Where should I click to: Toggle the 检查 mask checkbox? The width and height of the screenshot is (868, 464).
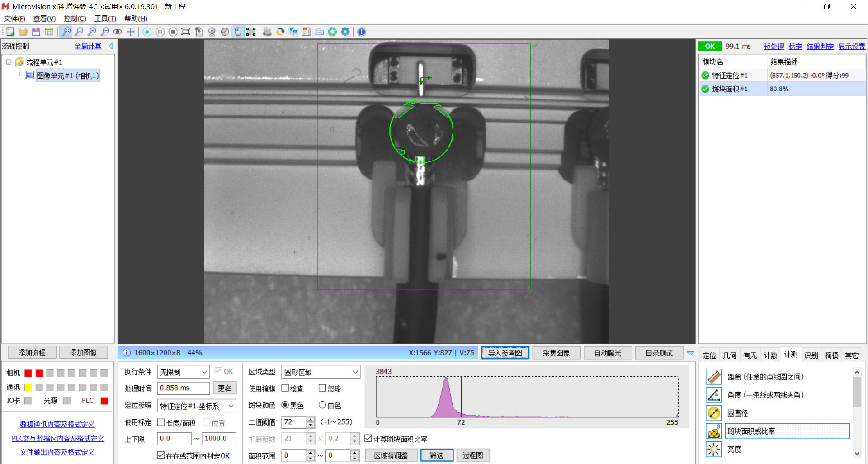(x=285, y=388)
